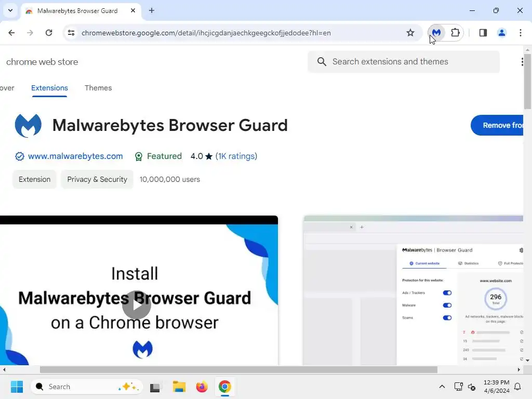Bookmark this page with the star icon
The height and width of the screenshot is (399, 532).
[410, 33]
